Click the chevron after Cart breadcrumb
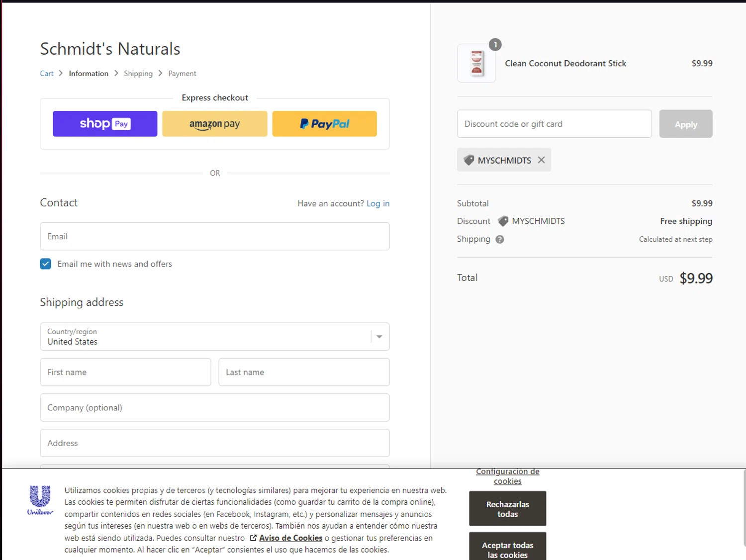746x560 pixels. click(x=61, y=73)
